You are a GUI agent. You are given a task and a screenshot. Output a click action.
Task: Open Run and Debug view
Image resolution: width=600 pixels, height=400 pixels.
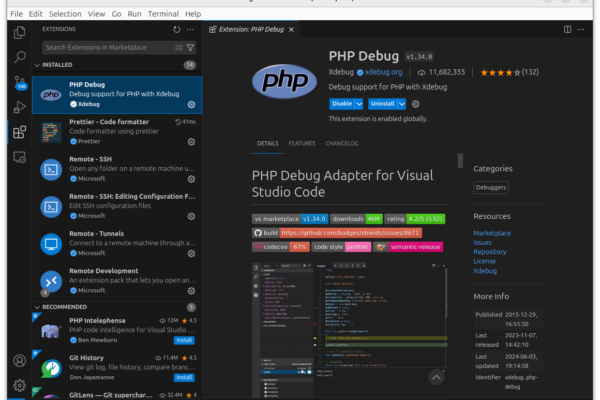point(20,107)
